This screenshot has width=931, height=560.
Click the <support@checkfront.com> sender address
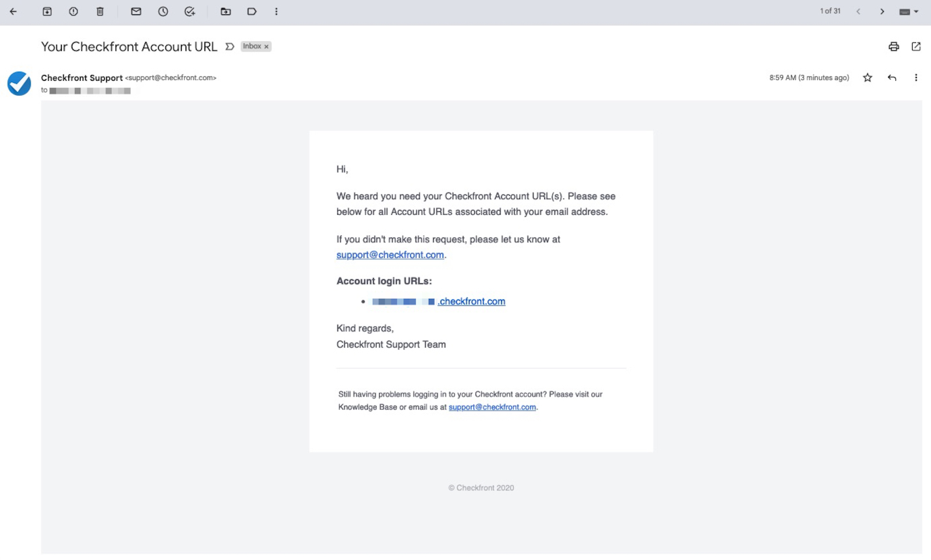click(x=171, y=77)
